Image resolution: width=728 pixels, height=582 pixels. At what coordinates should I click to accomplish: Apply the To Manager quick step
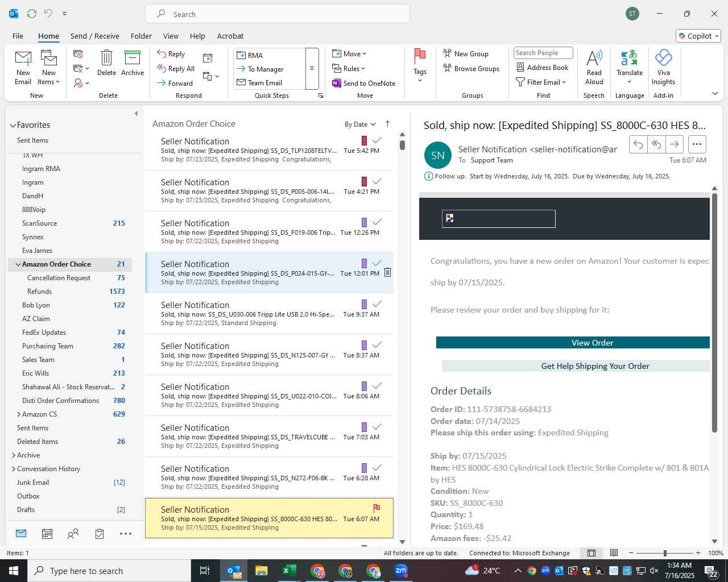[x=270, y=69]
